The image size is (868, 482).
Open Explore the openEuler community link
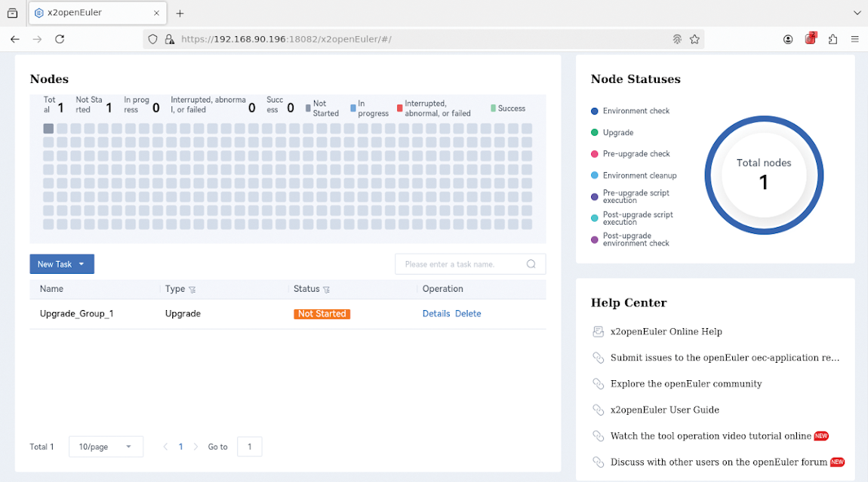pos(686,383)
